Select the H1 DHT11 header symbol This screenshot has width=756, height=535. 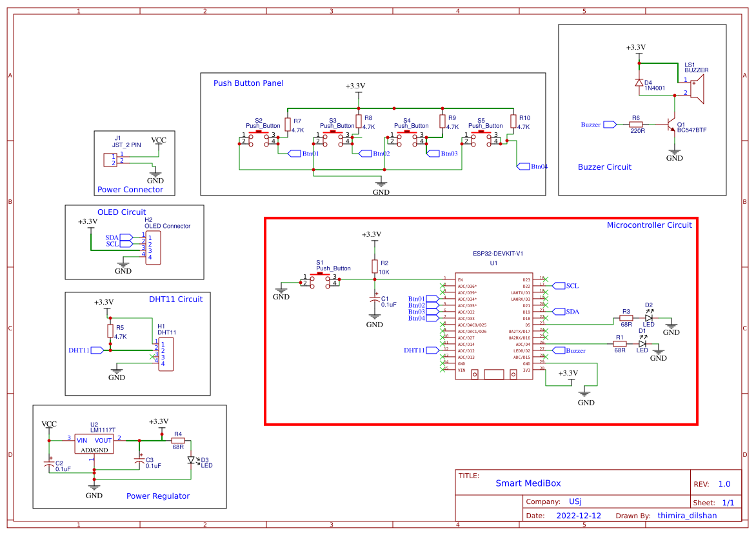click(x=166, y=353)
